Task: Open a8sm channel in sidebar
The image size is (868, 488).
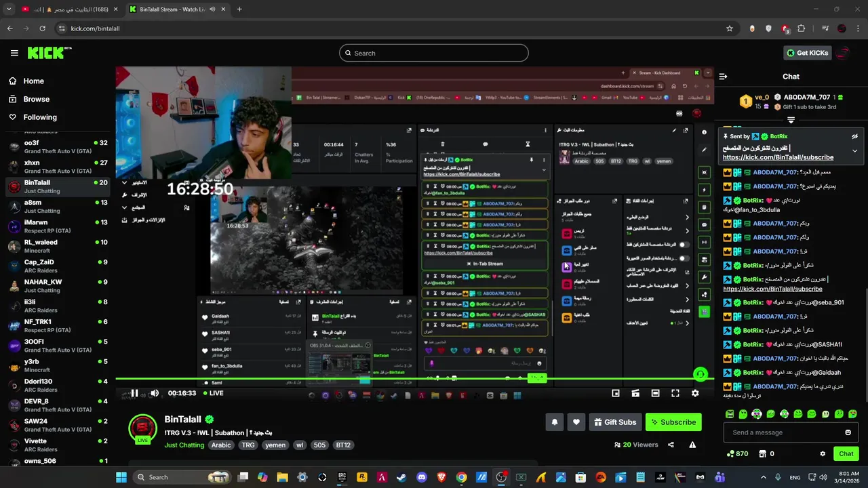Action: (58, 206)
